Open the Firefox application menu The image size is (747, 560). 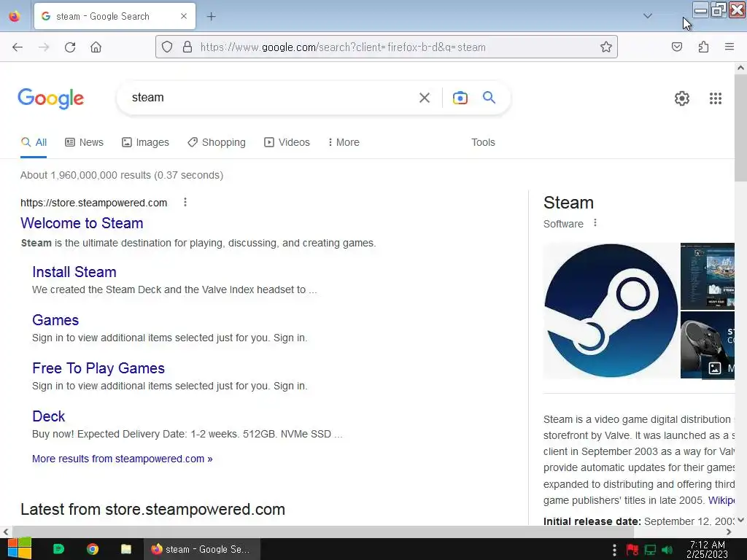click(729, 47)
